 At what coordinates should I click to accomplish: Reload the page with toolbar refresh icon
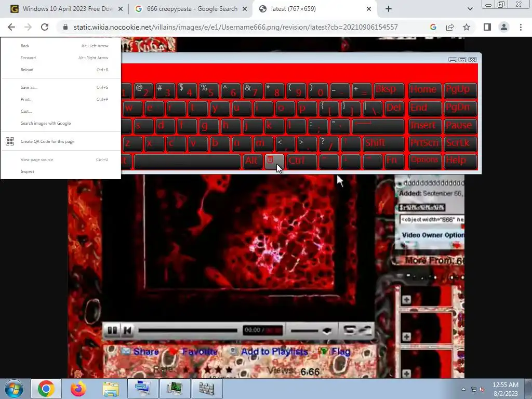pyautogui.click(x=45, y=27)
